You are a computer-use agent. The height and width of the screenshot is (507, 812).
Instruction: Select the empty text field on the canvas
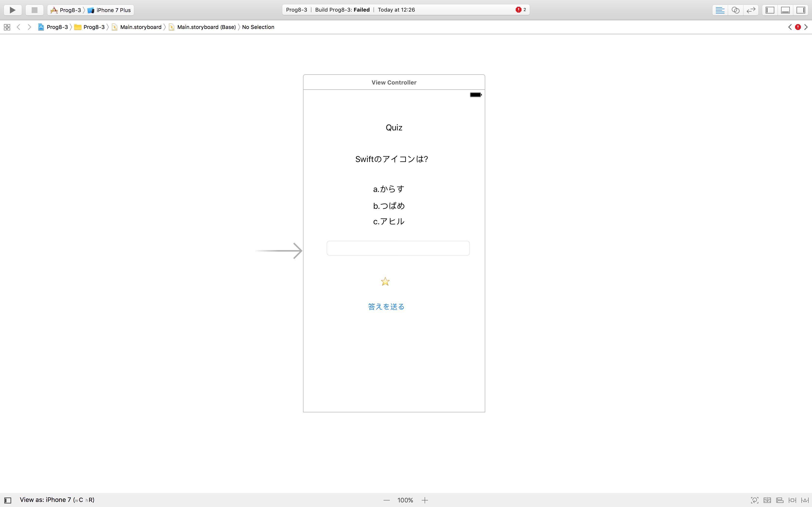[398, 248]
